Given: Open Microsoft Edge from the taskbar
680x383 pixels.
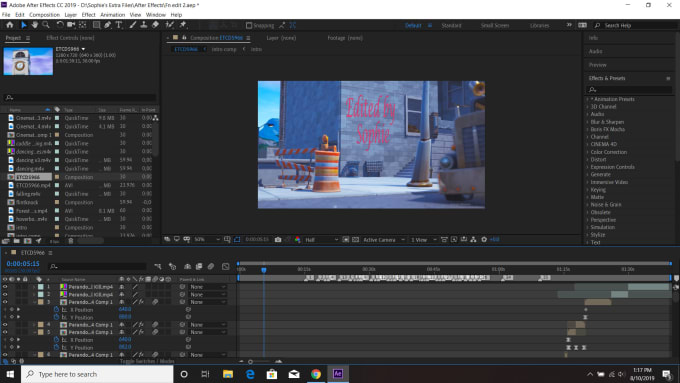Looking at the screenshot, I should coord(250,374).
